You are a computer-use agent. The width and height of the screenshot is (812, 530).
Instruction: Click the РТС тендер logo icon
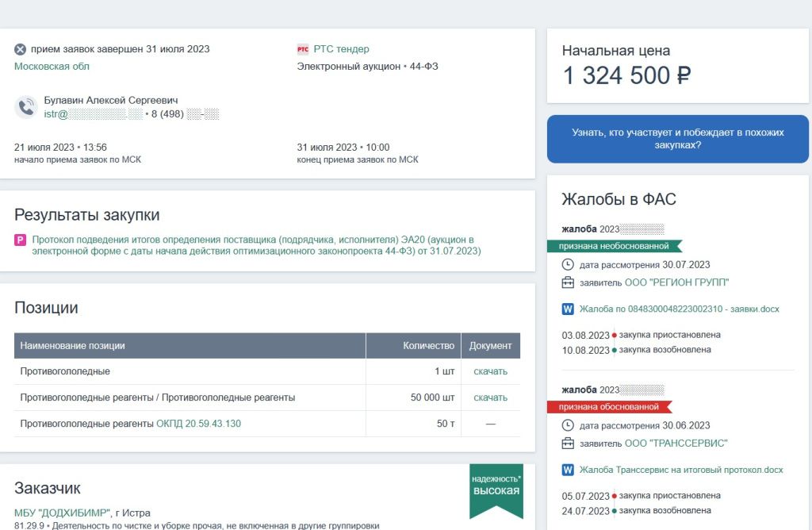pos(303,49)
